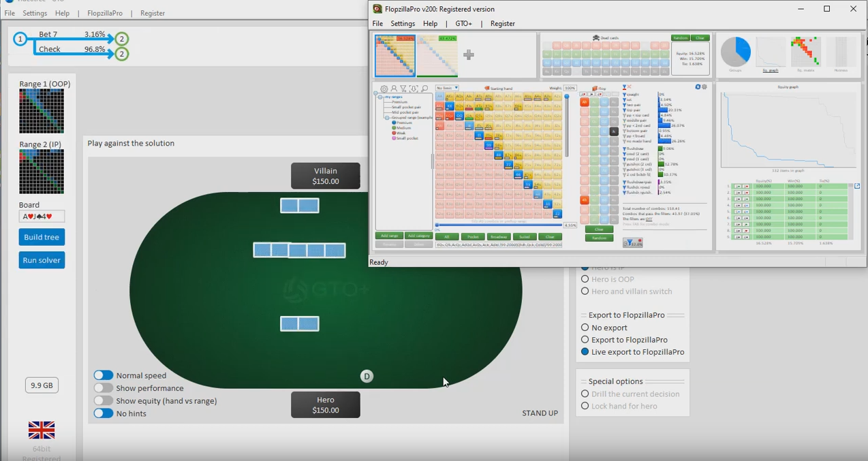Viewport: 868px width, 461px height.
Task: Choose the No export radio button
Action: pos(585,328)
